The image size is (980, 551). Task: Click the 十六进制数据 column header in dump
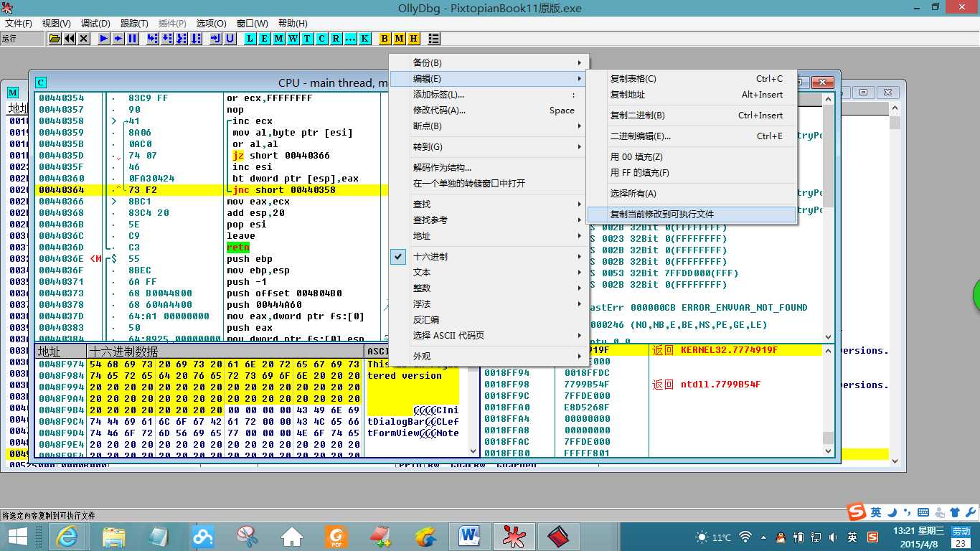click(225, 352)
